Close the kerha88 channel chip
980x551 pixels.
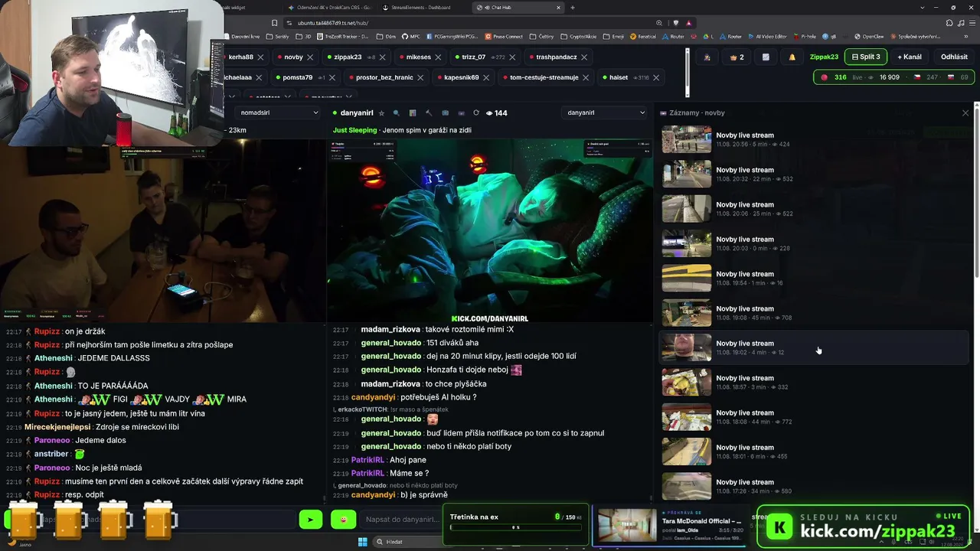pos(260,57)
